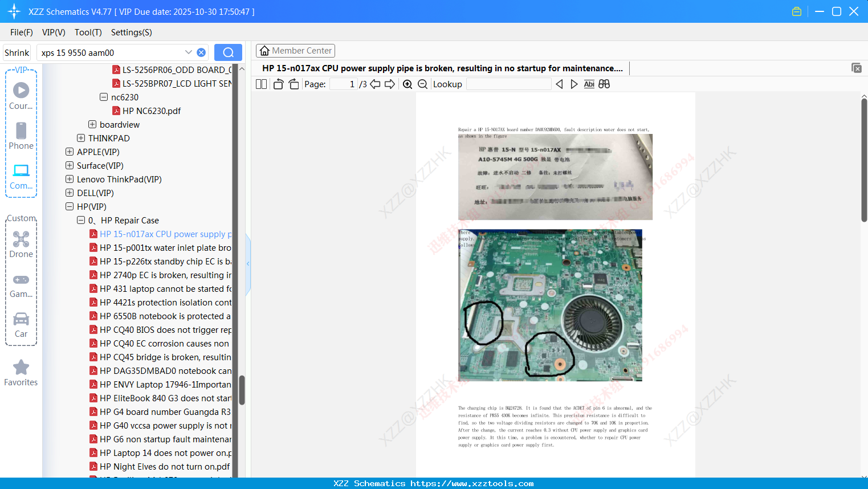Open the Tool(T) menu

coord(88,32)
